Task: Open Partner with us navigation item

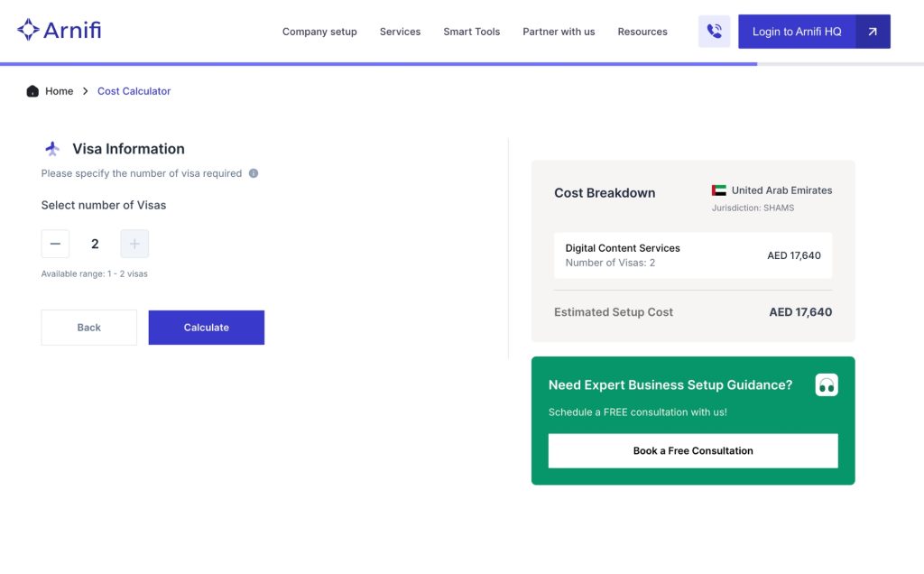Action: tap(559, 31)
